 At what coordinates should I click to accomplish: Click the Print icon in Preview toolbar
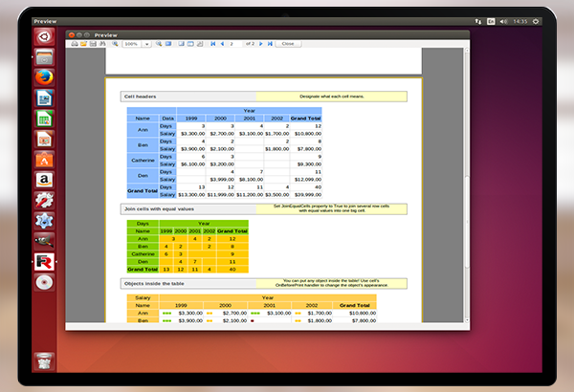(x=73, y=44)
